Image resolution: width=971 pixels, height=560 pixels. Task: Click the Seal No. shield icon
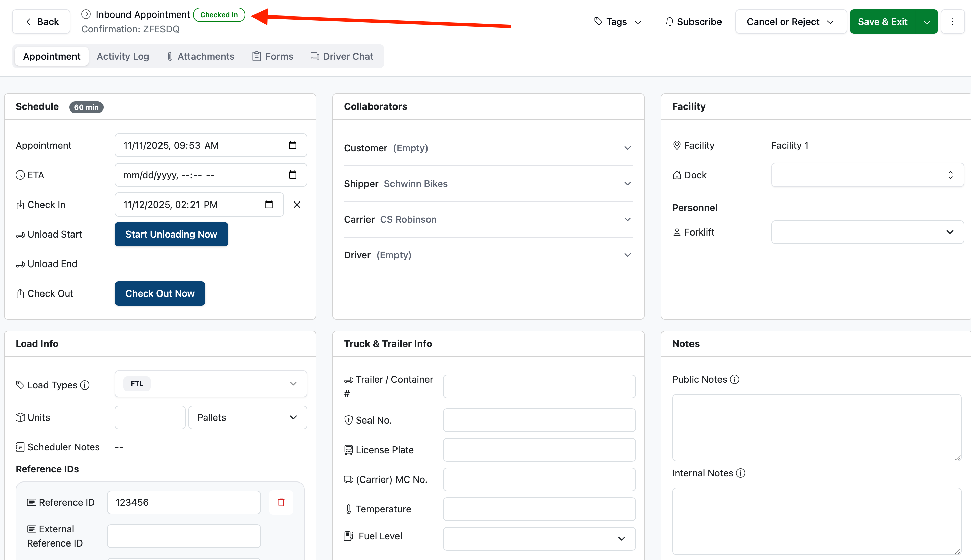[x=348, y=420]
